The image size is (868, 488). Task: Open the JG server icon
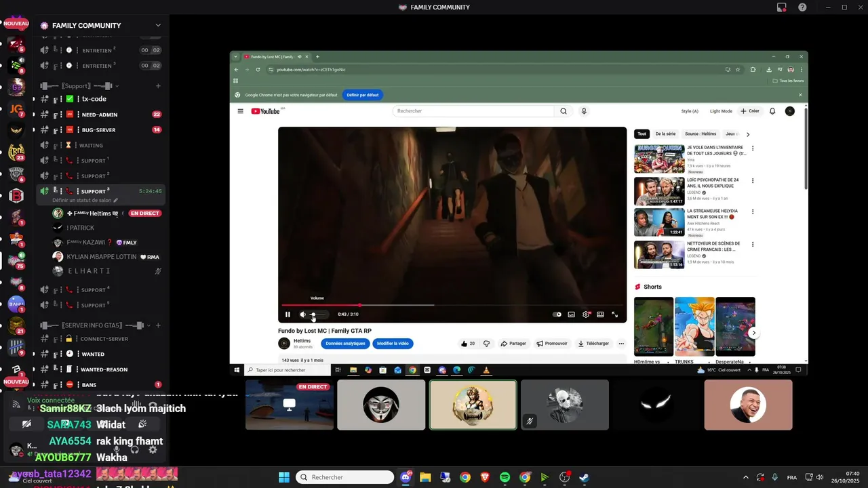pos(16,108)
